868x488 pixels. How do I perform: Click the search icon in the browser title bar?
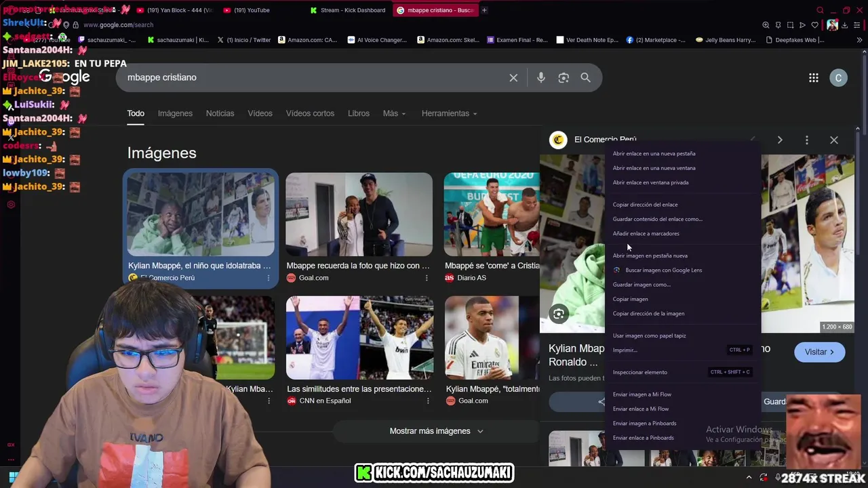tap(820, 10)
